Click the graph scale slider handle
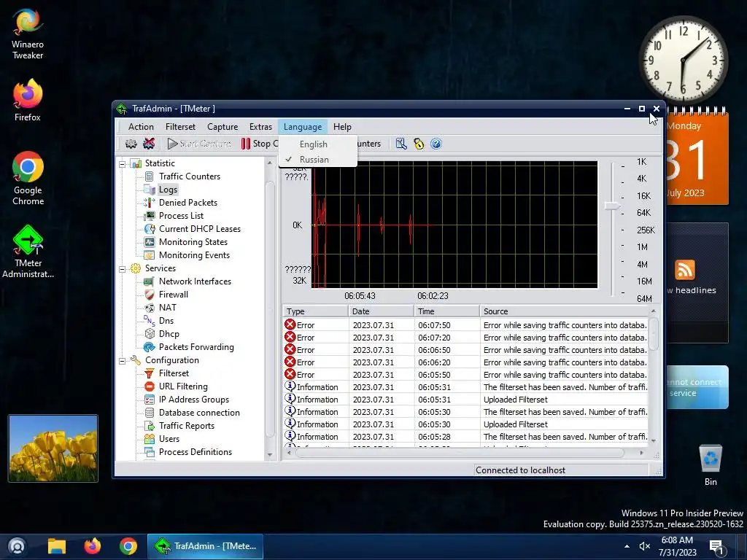This screenshot has height=560, width=747. (612, 206)
